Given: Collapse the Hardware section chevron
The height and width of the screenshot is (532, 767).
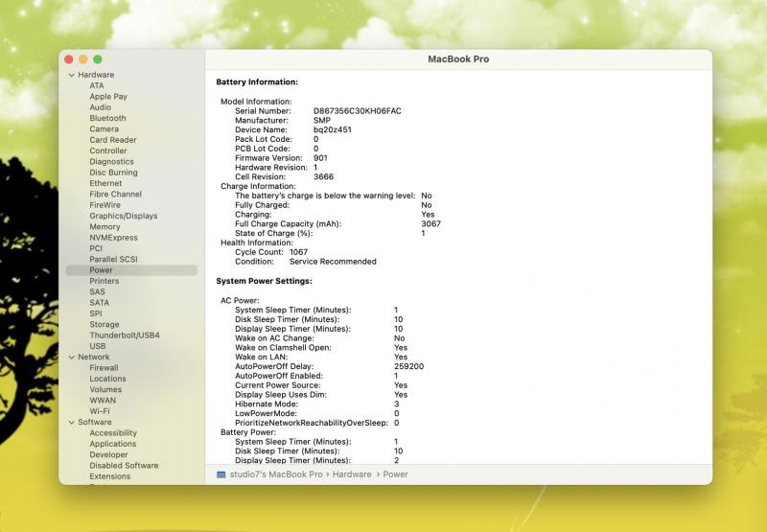Looking at the screenshot, I should (x=72, y=75).
